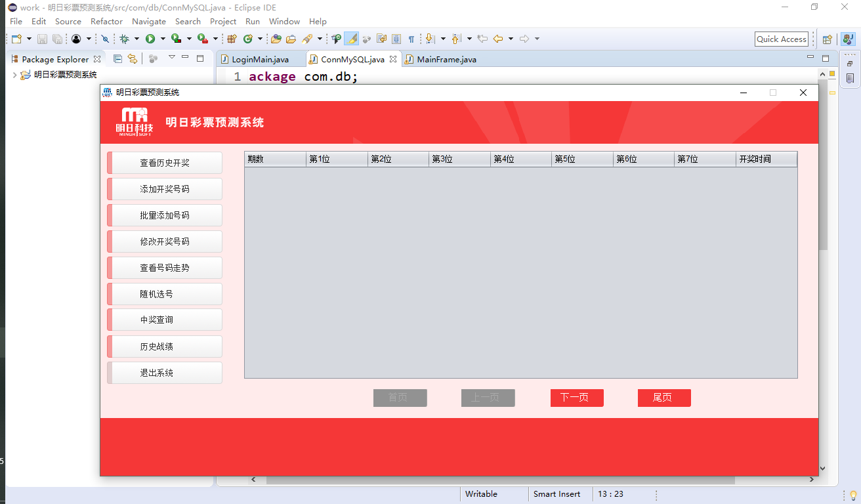Click the 随机选号 button

click(165, 294)
